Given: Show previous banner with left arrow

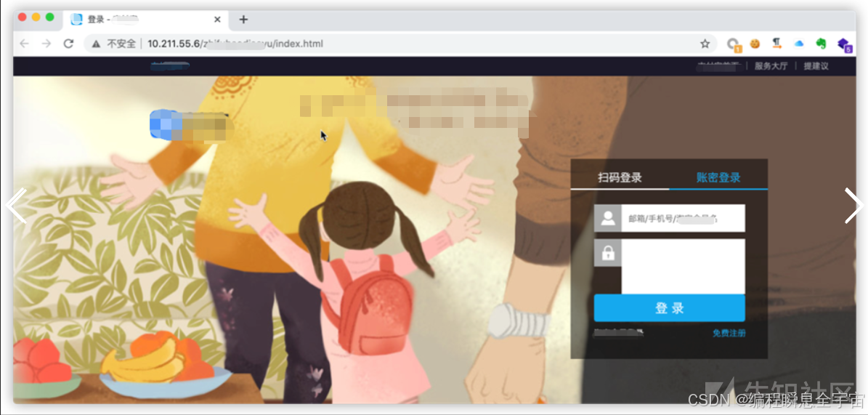Looking at the screenshot, I should (16, 206).
